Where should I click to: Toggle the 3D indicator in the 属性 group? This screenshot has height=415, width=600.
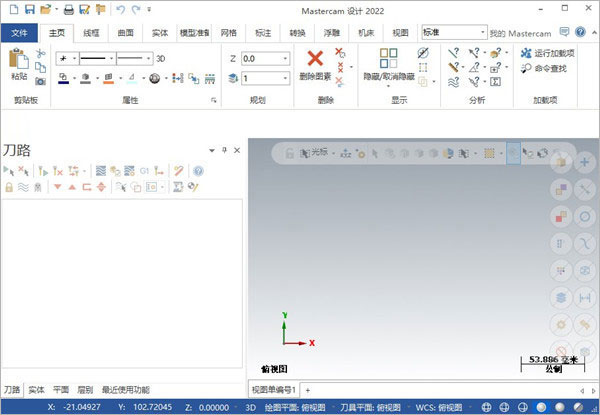[x=161, y=59]
